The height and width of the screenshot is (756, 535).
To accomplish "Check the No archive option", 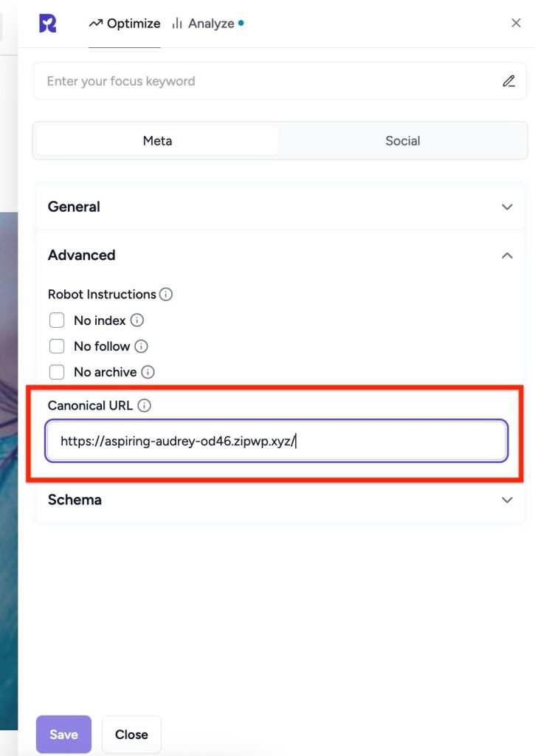I will [x=57, y=372].
